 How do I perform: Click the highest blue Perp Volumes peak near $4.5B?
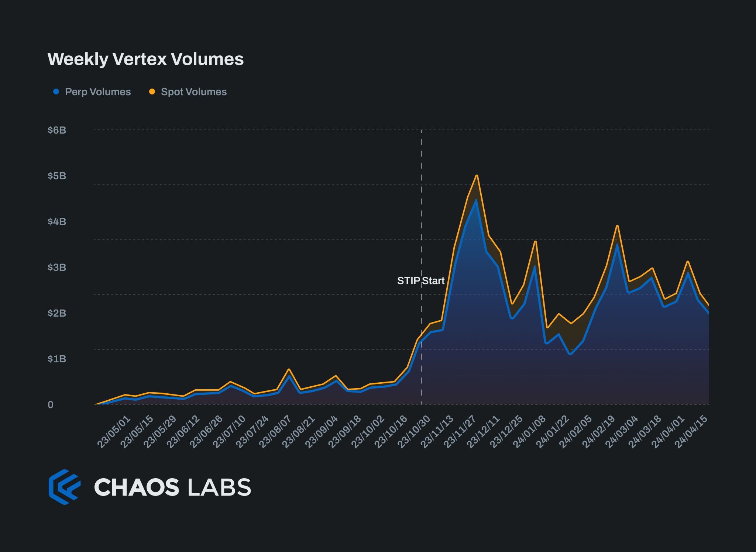(476, 200)
